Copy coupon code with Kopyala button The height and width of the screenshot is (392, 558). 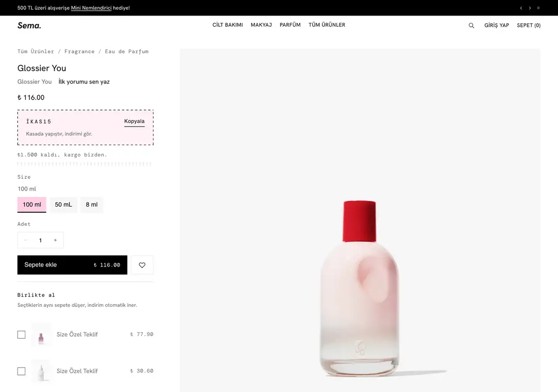tap(134, 121)
